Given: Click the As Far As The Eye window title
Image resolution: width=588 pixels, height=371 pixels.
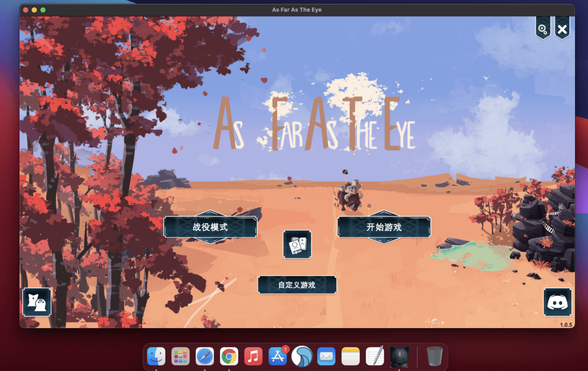Looking at the screenshot, I should point(297,10).
